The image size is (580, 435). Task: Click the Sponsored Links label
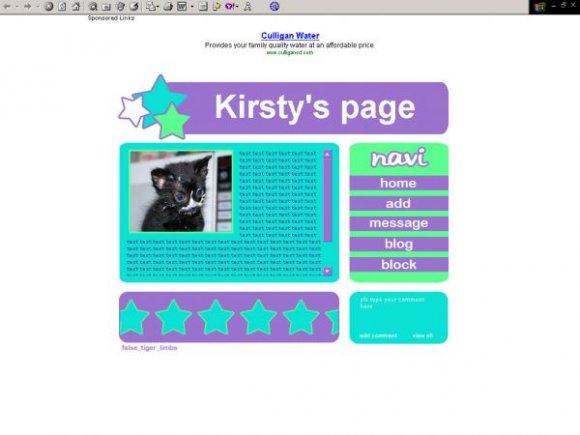tap(111, 18)
